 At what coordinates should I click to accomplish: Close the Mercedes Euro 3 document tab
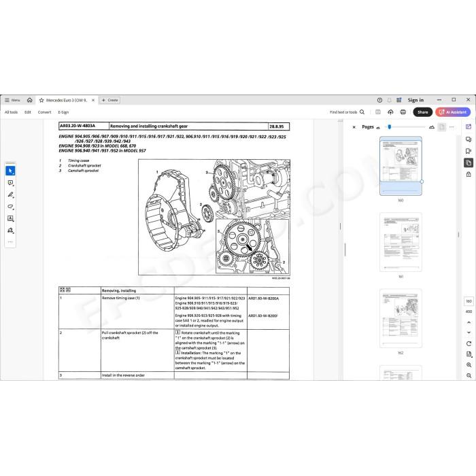pyautogui.click(x=93, y=100)
